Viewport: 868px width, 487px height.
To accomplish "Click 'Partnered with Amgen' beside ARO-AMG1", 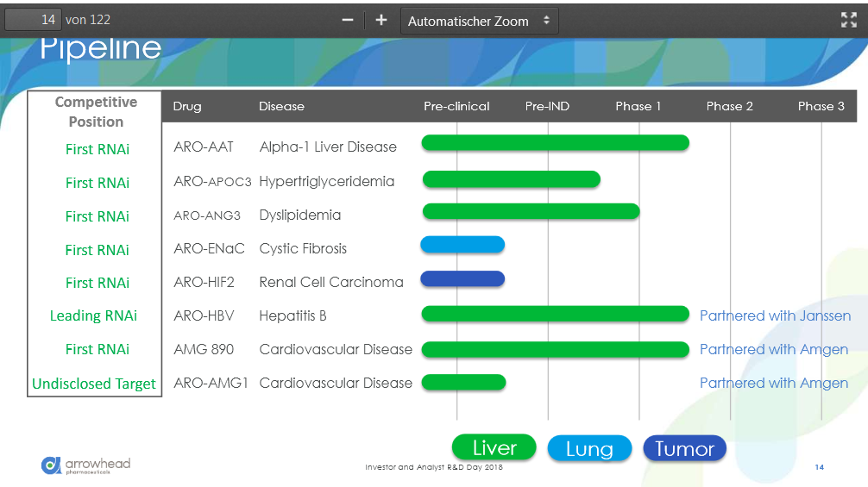I will click(774, 383).
